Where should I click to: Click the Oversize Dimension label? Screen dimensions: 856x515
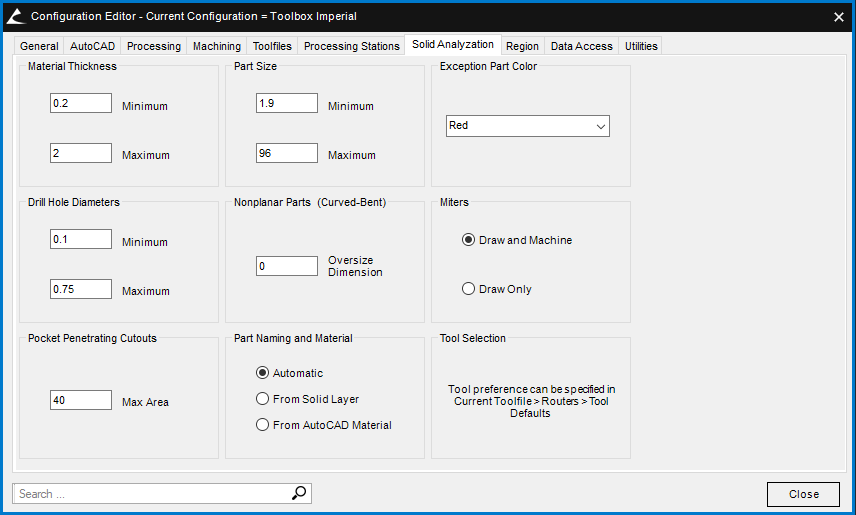[x=355, y=266]
